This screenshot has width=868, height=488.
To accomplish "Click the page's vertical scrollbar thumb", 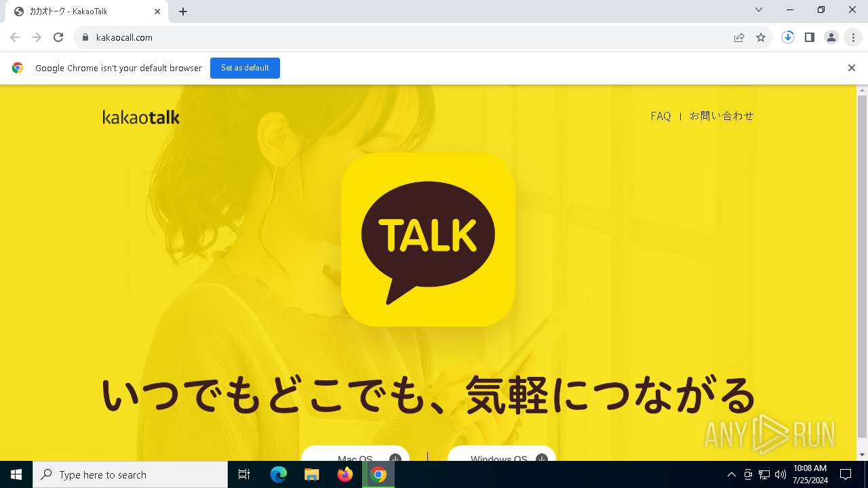I will [862, 266].
